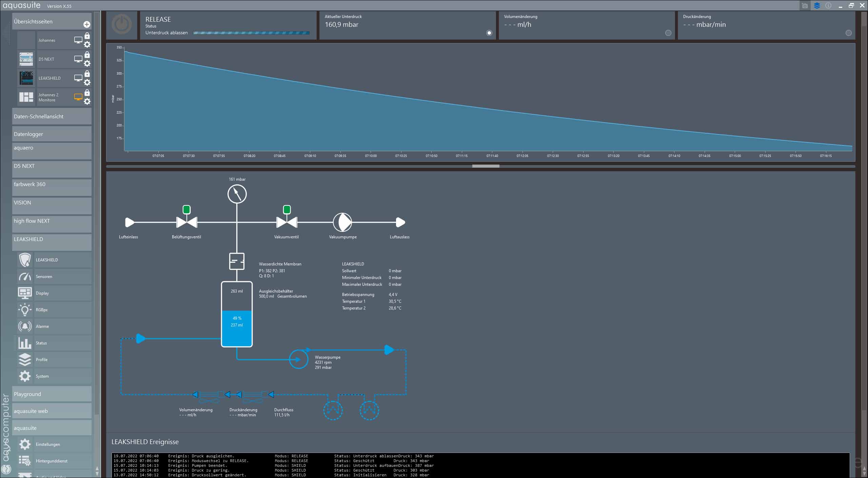Click the orange monitor icon for Johannes 2 Monitore
868x478 pixels.
point(78,97)
